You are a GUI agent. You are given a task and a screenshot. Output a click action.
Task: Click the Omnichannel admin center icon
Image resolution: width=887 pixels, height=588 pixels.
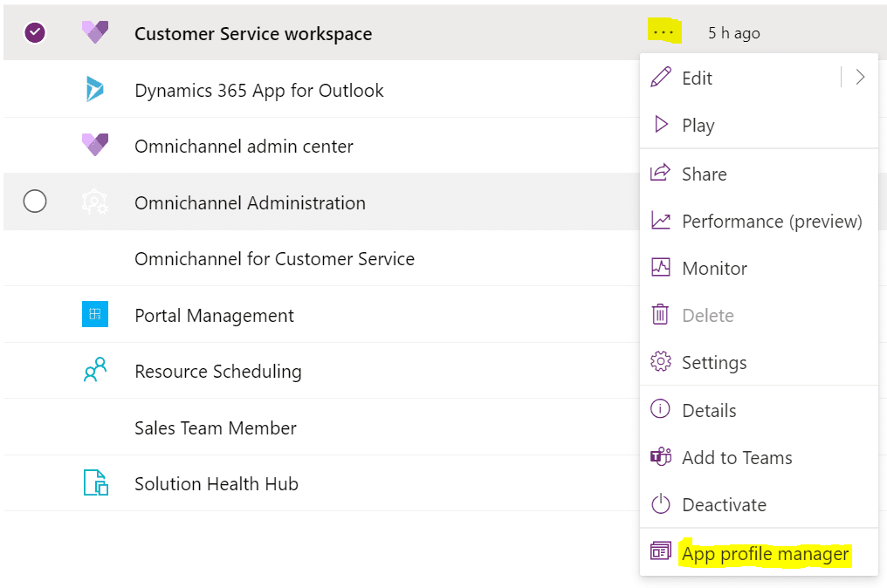(95, 146)
